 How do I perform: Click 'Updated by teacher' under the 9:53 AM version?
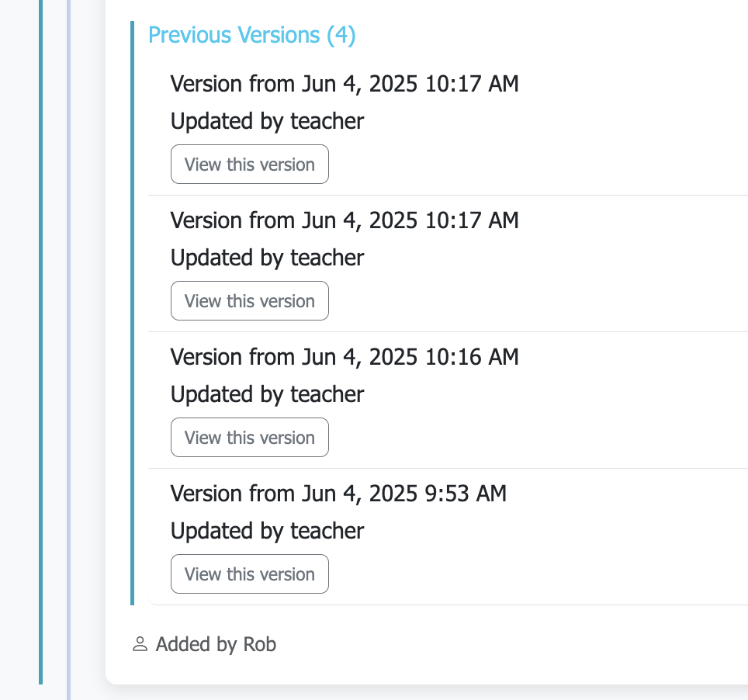(267, 531)
